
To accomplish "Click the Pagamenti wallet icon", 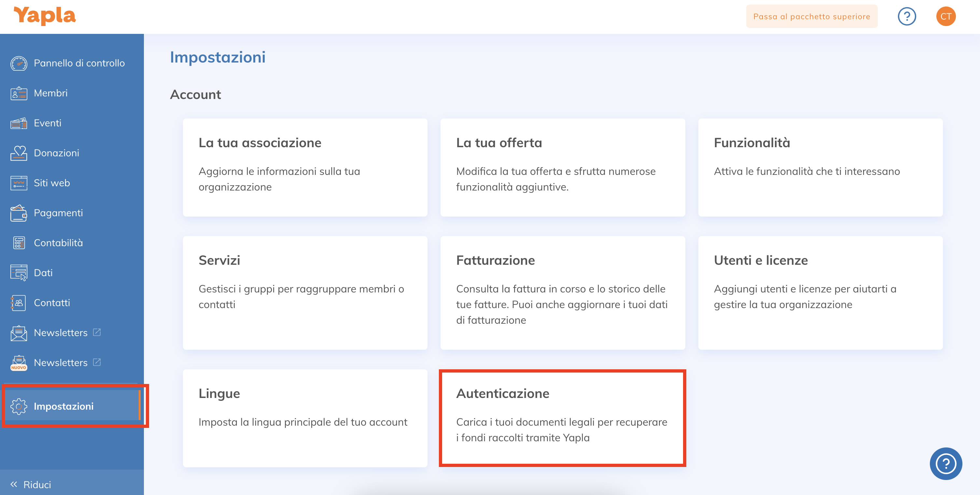I will click(19, 213).
